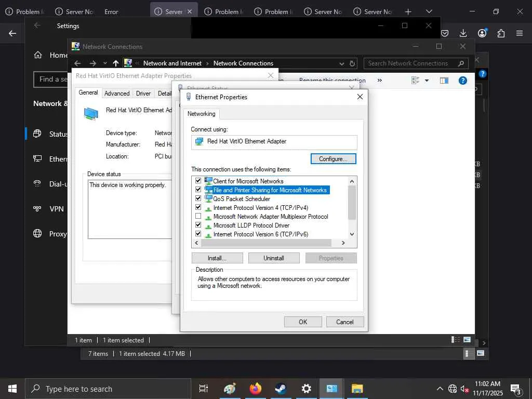Uncheck Client for Microsoft Networks checkbox
Image resolution: width=532 pixels, height=399 pixels.
[x=198, y=181]
